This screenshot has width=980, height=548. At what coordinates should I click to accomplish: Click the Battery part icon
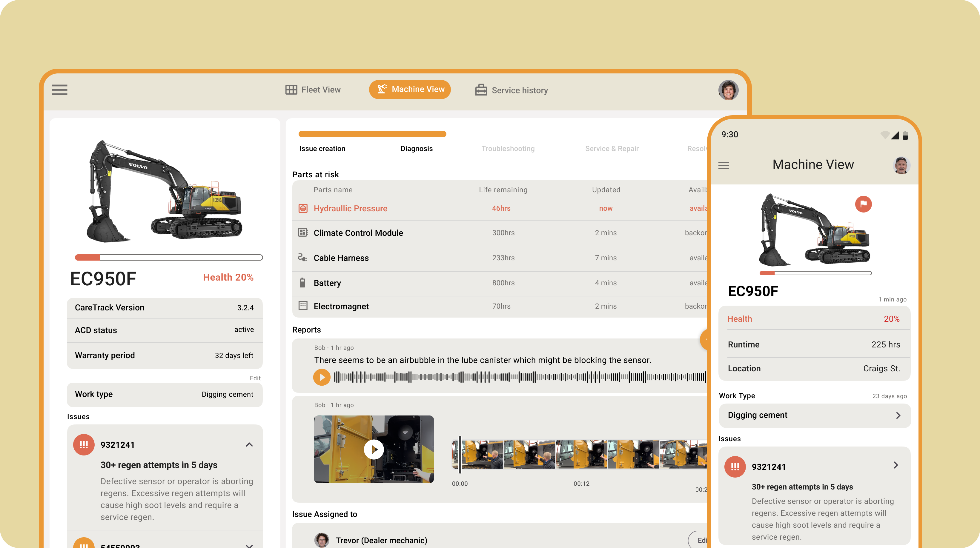click(302, 283)
